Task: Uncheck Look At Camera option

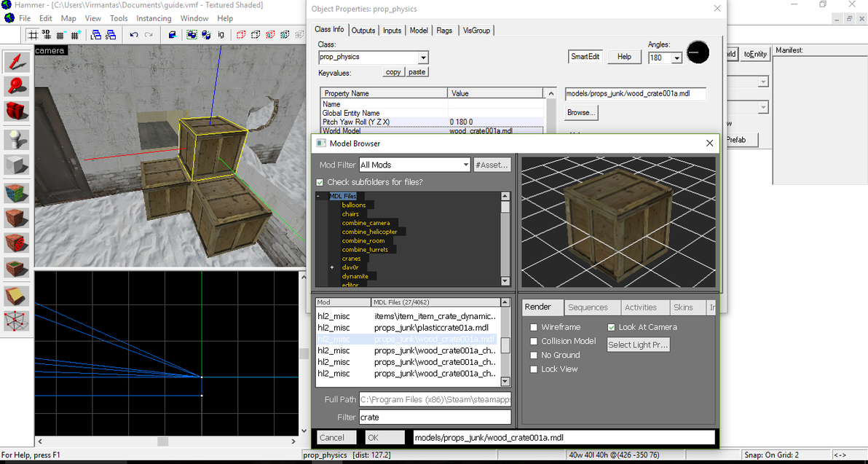Action: click(612, 328)
